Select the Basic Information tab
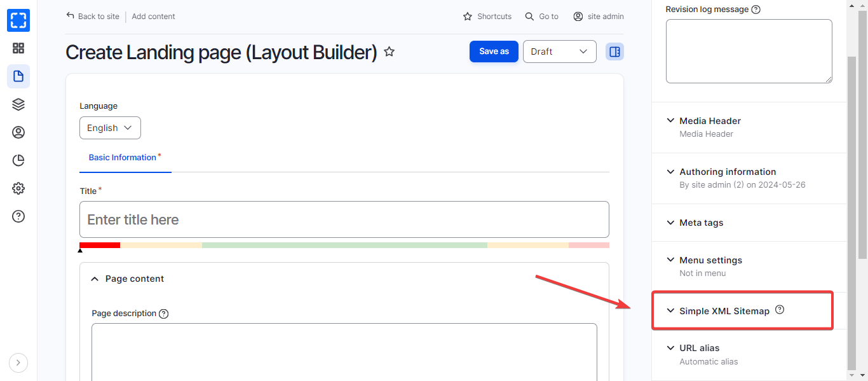The height and width of the screenshot is (381, 868). coord(125,158)
